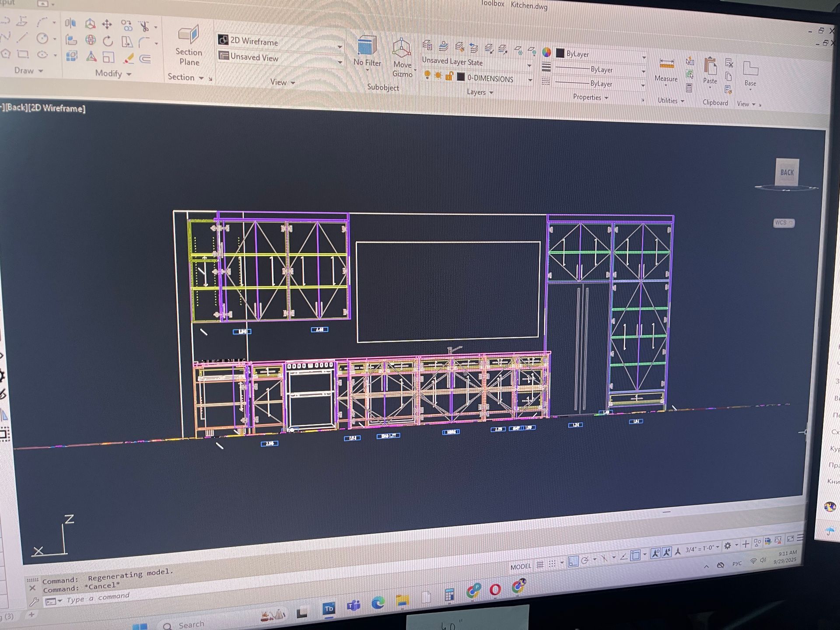Click the MODEL space tab button

point(520,567)
